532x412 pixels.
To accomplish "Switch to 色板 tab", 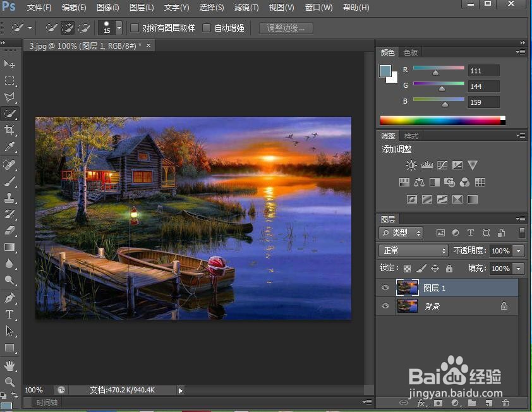I will (x=411, y=52).
